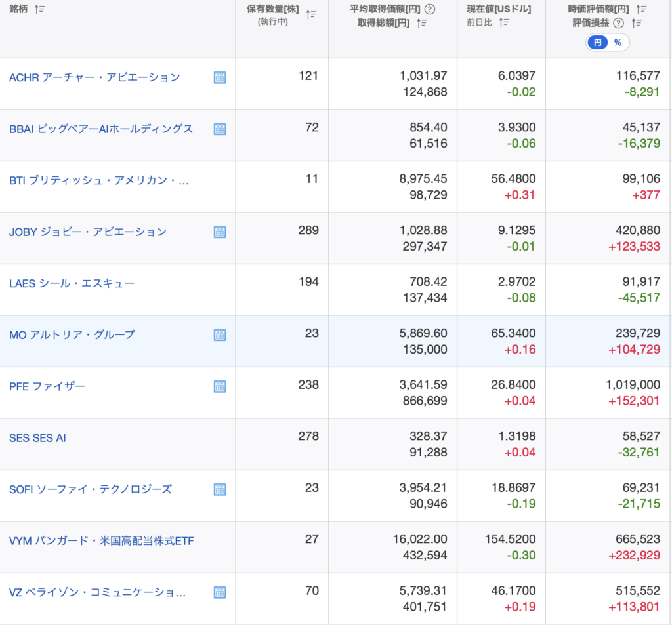Open the calendar icon in the PFE row
This screenshot has height=627, width=672.
(x=220, y=386)
